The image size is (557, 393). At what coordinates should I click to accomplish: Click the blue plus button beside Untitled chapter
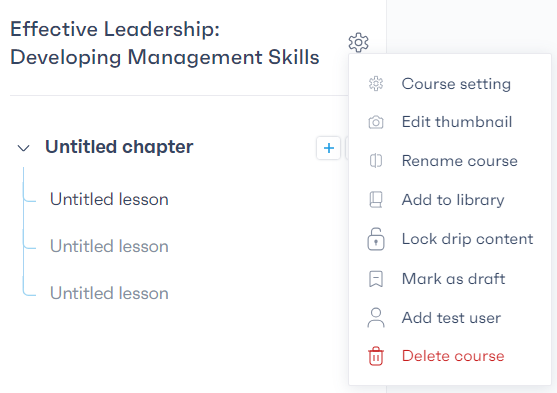pos(329,148)
